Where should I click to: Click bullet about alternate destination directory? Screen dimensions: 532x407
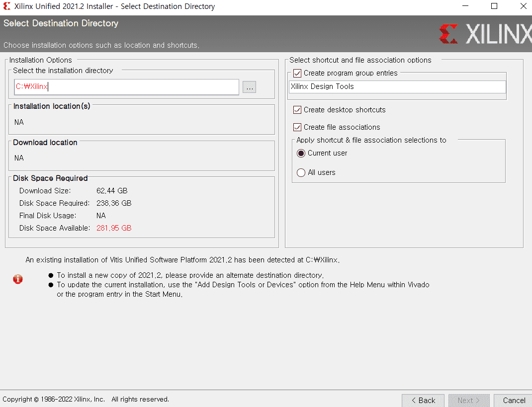click(190, 275)
